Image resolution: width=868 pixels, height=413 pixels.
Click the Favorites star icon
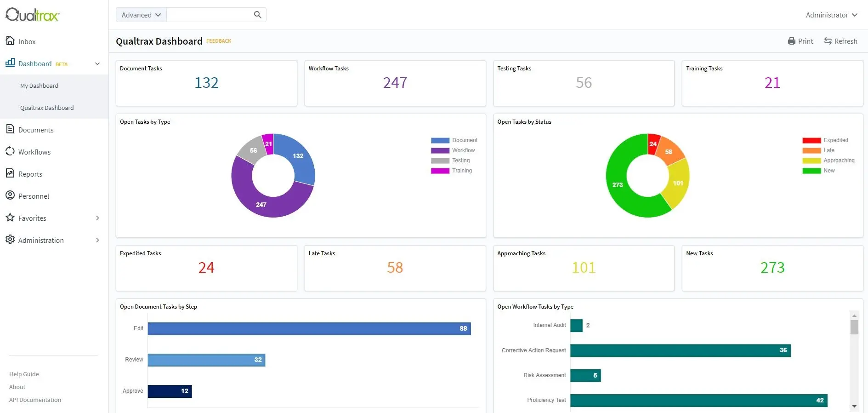(x=10, y=218)
